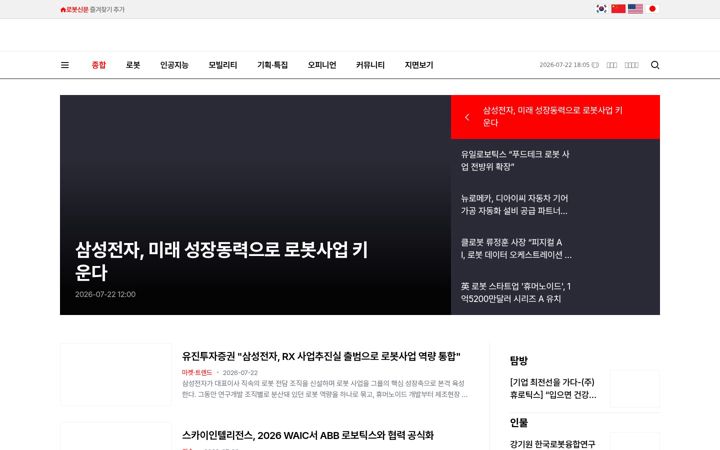Image resolution: width=720 pixels, height=450 pixels.
Task: Open the 오피니언 menu item
Action: 322,65
